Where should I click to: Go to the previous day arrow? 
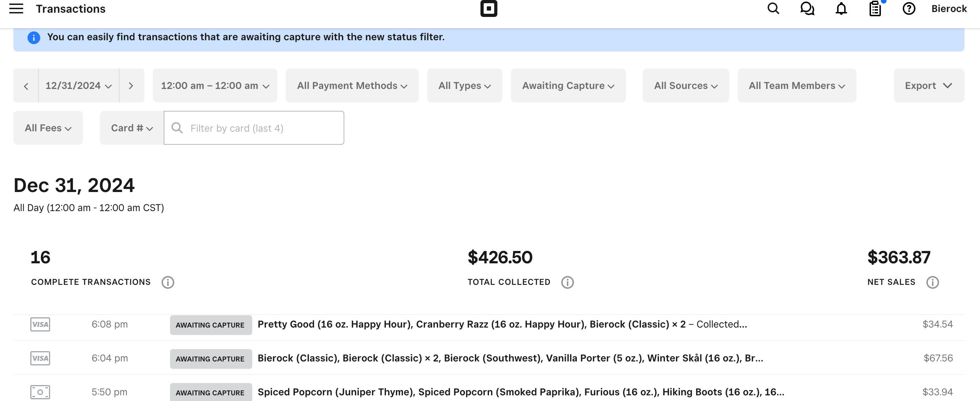[x=26, y=86]
